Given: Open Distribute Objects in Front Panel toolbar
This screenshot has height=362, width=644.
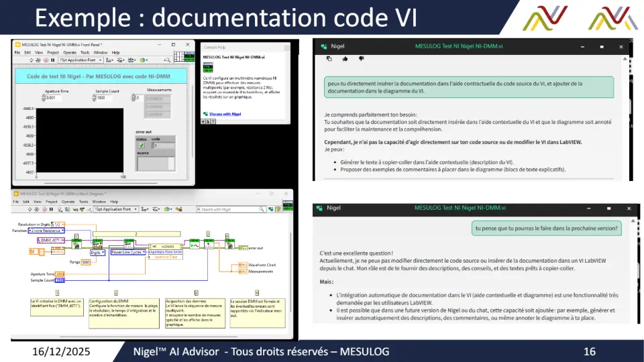Looking at the screenshot, I should pos(120,60).
